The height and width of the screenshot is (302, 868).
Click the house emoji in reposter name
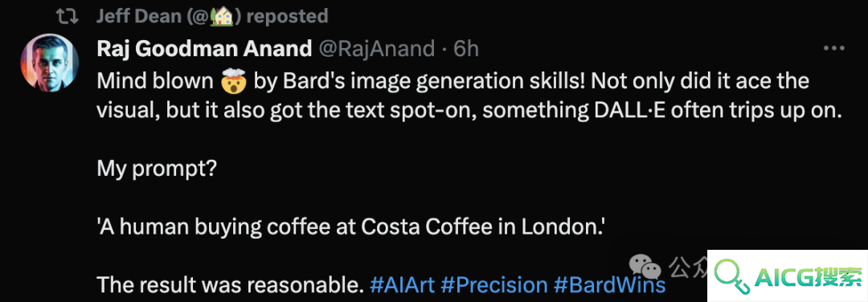point(223,15)
